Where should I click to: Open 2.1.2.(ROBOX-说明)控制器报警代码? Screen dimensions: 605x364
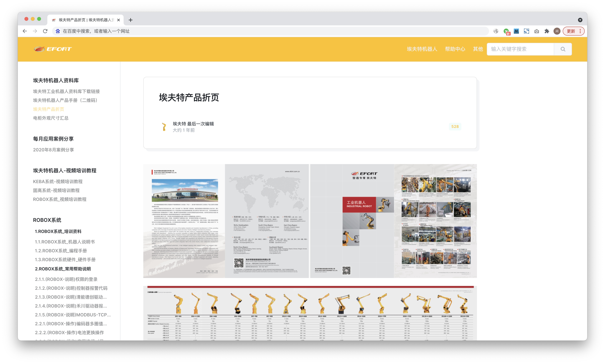(71, 288)
